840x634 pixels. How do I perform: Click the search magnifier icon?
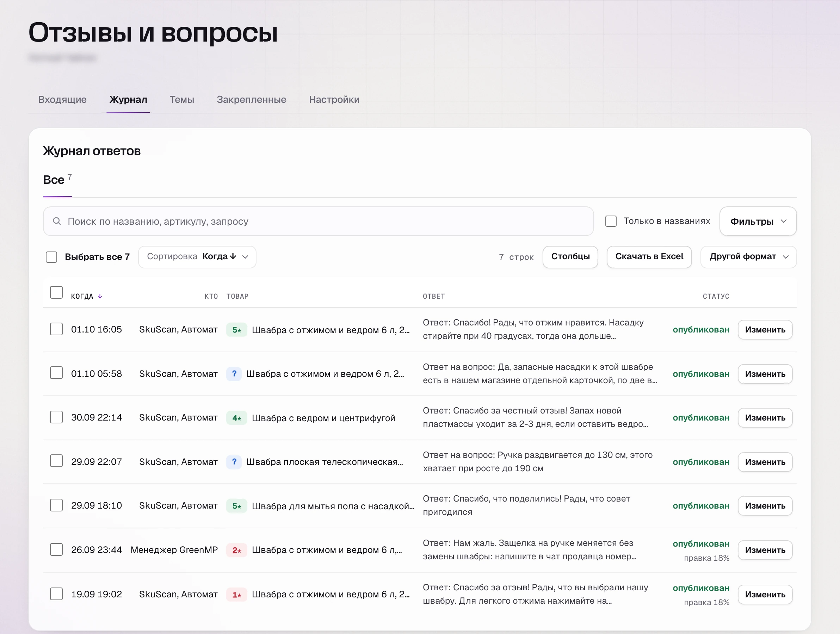[x=57, y=221]
